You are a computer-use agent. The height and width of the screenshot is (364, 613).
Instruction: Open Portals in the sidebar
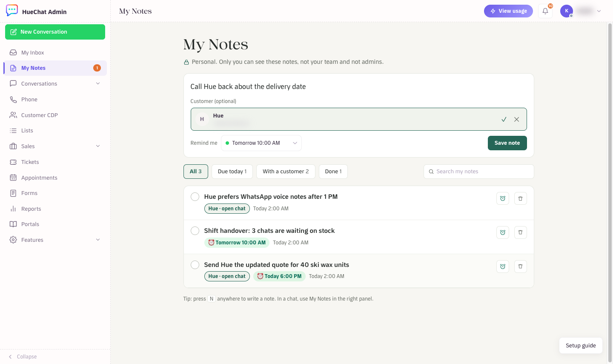point(55,224)
